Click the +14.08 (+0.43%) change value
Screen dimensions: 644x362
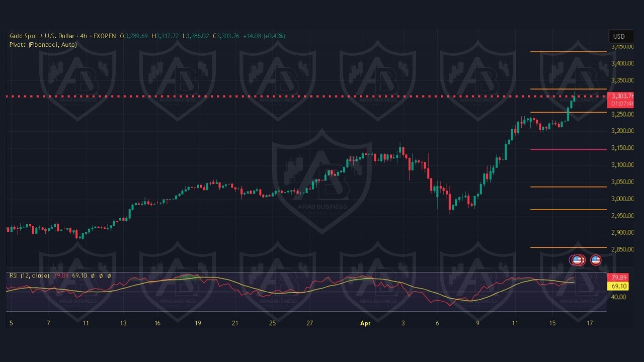(x=264, y=36)
